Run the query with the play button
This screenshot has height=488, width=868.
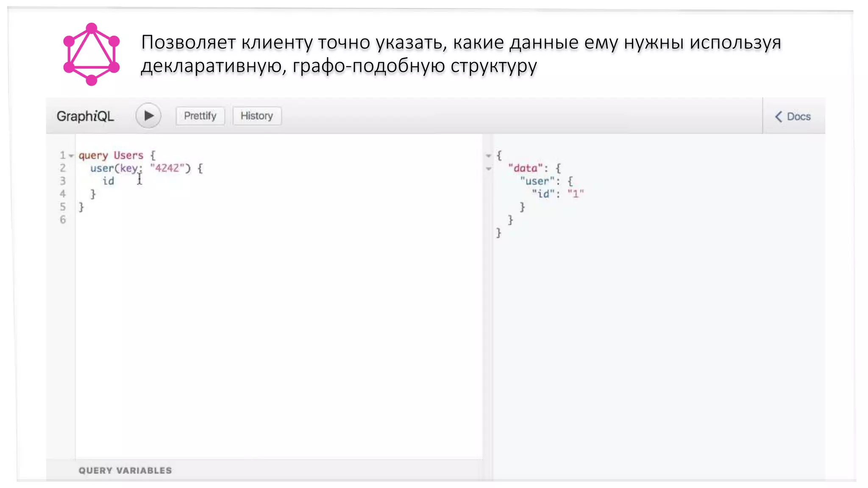pyautogui.click(x=148, y=116)
